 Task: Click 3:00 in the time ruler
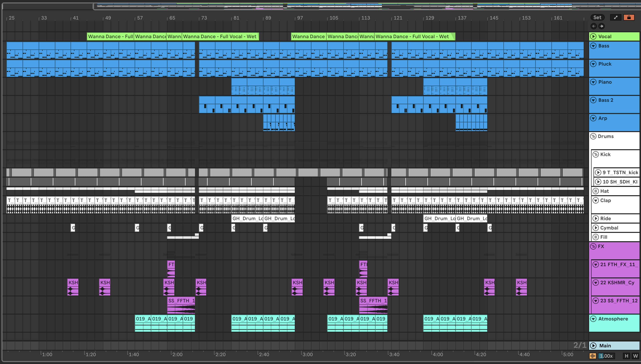click(308, 354)
